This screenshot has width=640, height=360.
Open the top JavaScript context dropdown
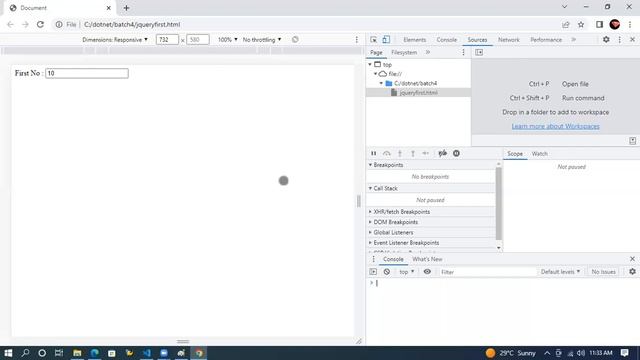coord(407,272)
